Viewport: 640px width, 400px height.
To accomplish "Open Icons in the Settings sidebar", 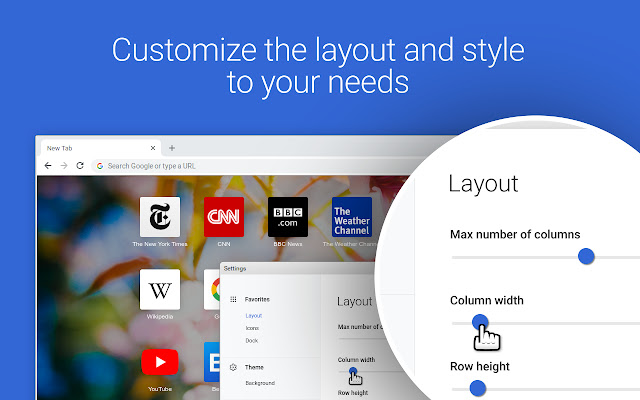I will (x=252, y=328).
